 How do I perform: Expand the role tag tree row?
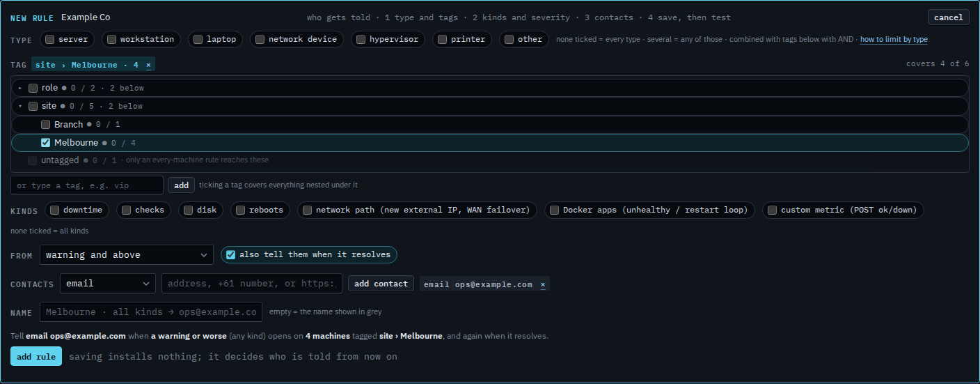click(x=20, y=88)
